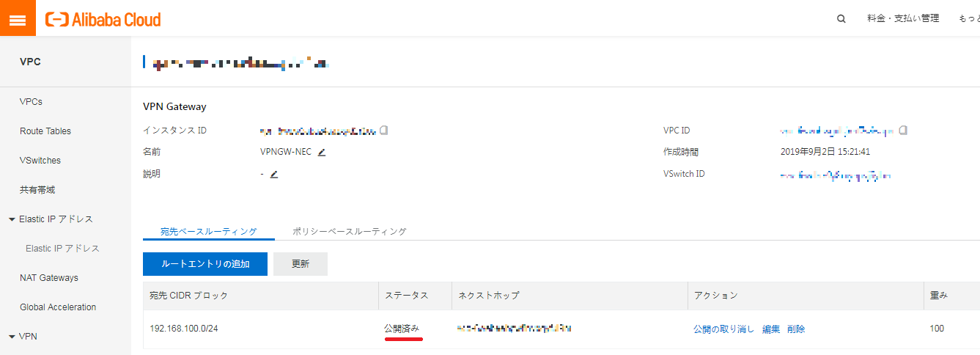Click 削除 to delete the route entry
The height and width of the screenshot is (355, 980).
click(796, 329)
